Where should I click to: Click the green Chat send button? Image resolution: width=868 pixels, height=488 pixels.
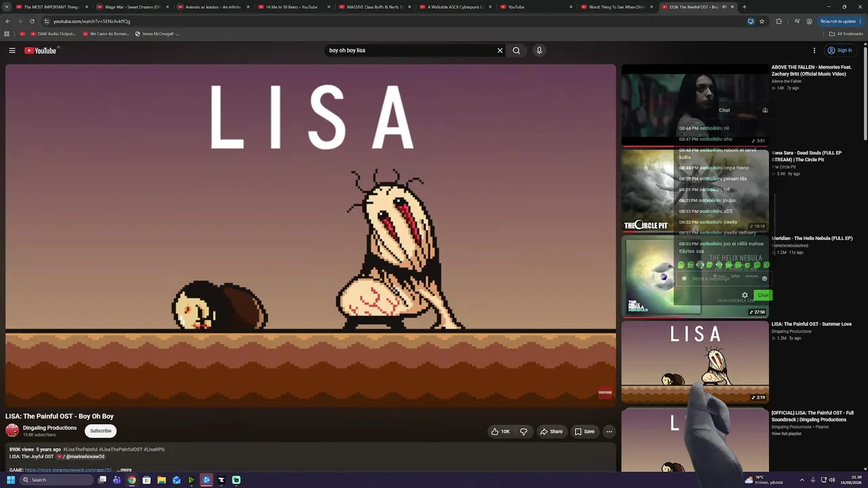point(763,296)
